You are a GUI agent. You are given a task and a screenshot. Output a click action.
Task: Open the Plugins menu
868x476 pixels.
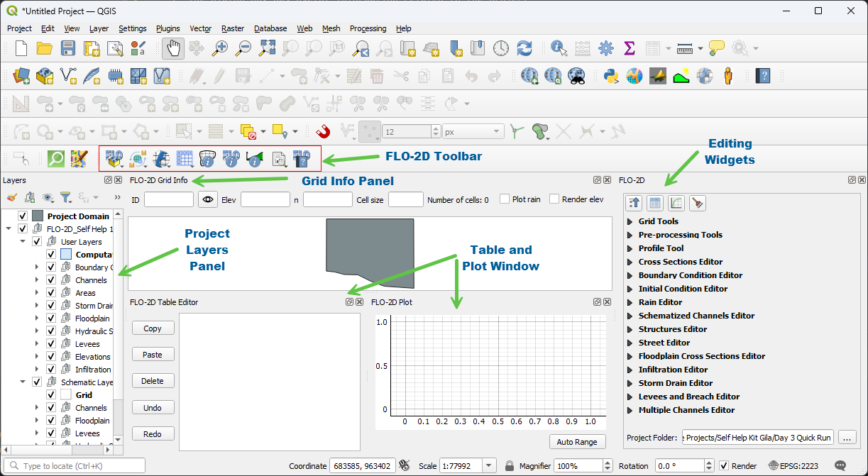pos(168,28)
